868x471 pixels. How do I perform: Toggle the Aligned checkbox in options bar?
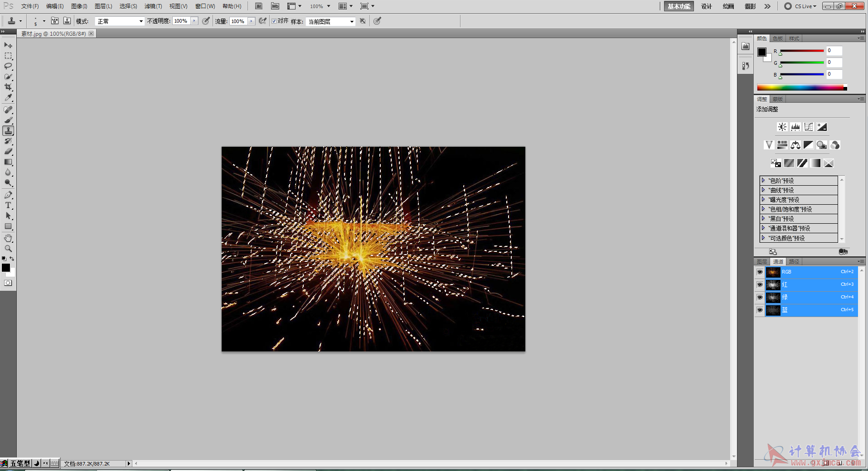point(274,21)
